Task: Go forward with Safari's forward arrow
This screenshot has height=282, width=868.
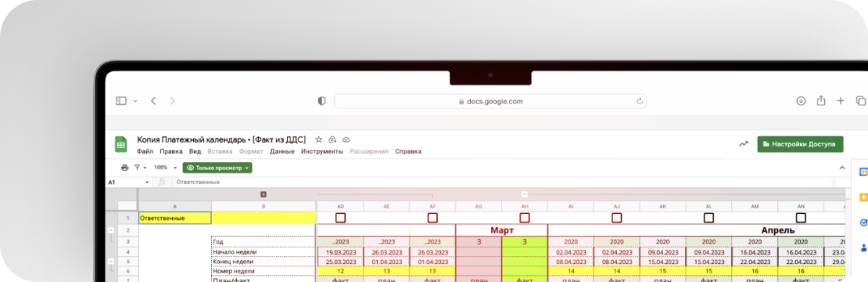Action: 172,101
